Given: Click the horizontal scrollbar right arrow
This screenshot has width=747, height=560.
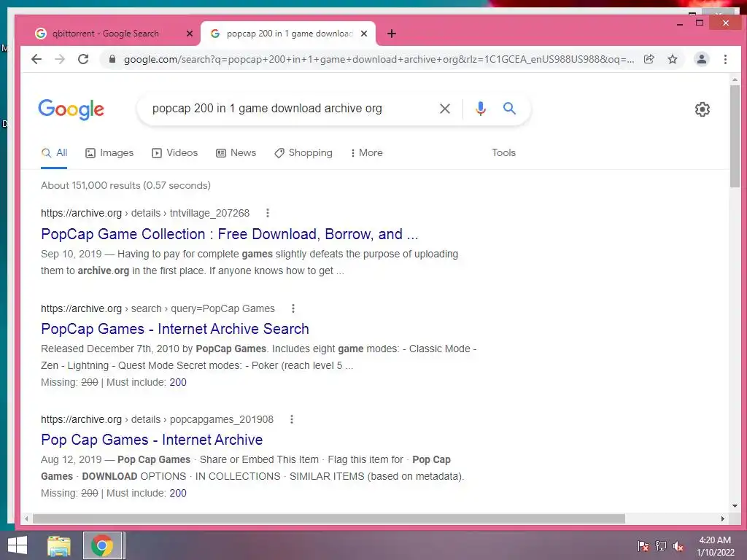Looking at the screenshot, I should (723, 518).
